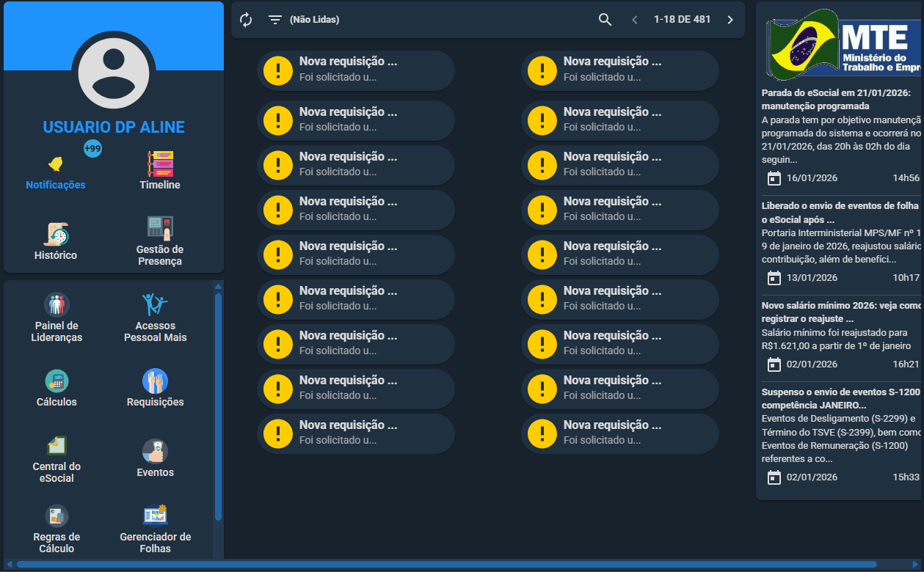
Task: Click calendar icon beside 16/01/2026
Action: (774, 178)
